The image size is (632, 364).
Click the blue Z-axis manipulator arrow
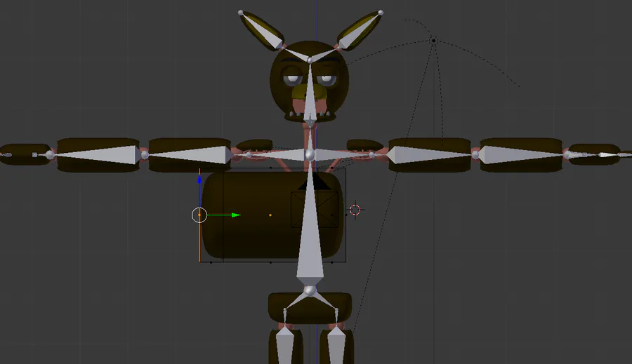(199, 180)
